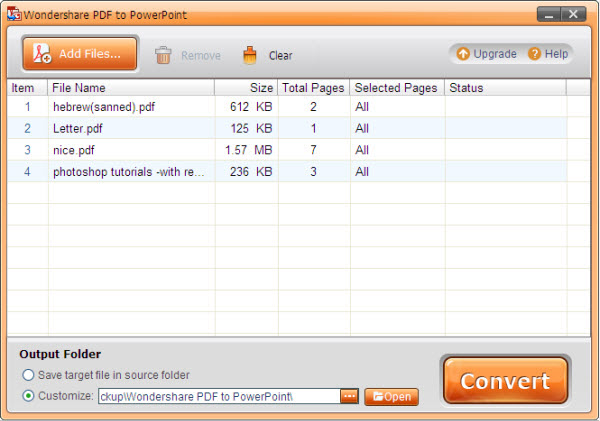Viewport: 600px width, 421px height.
Task: Click item number 3 cell
Action: pos(28,150)
